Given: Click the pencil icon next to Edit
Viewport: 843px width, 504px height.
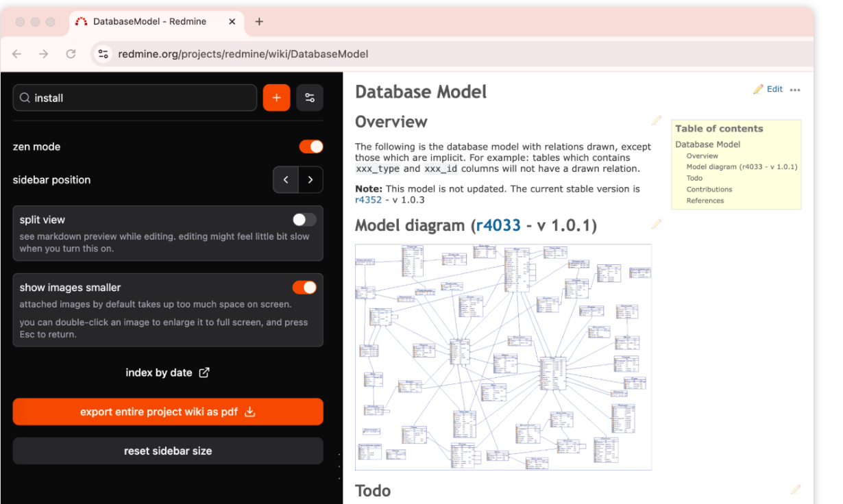Looking at the screenshot, I should coord(758,89).
